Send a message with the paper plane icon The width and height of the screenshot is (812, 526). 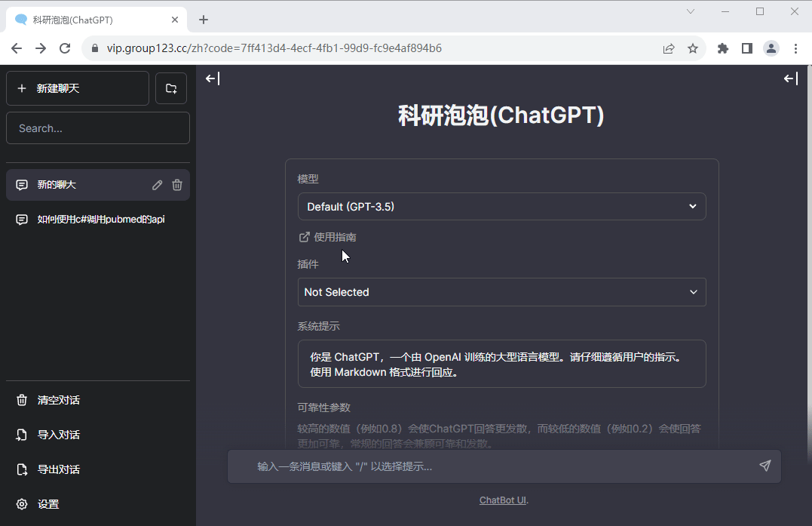pos(765,466)
